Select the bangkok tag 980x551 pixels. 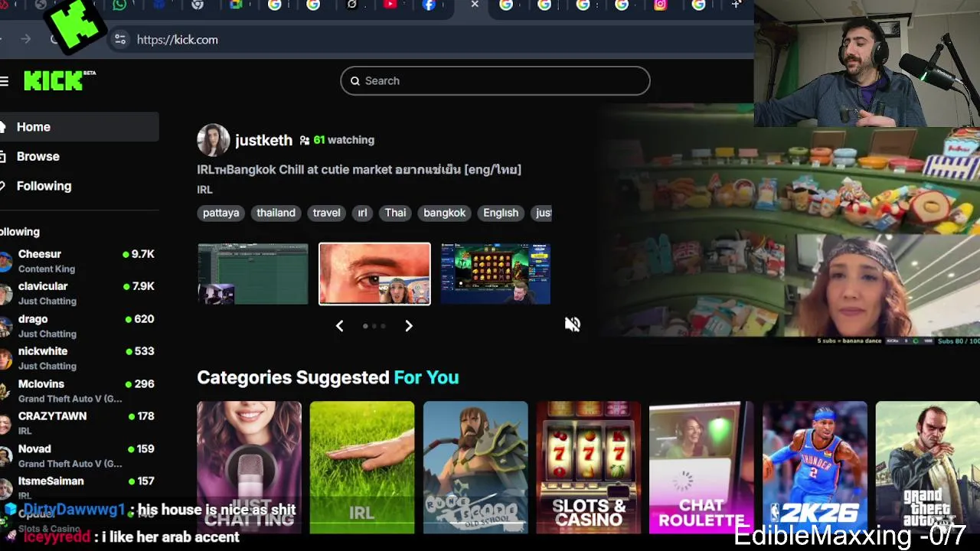click(x=444, y=213)
